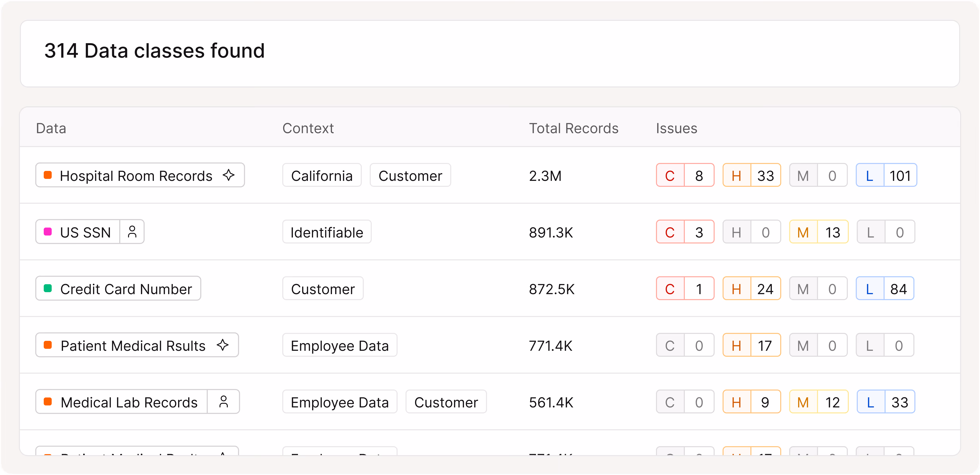Image resolution: width=980 pixels, height=475 pixels.
Task: Sort by the Issues column header
Action: (676, 129)
